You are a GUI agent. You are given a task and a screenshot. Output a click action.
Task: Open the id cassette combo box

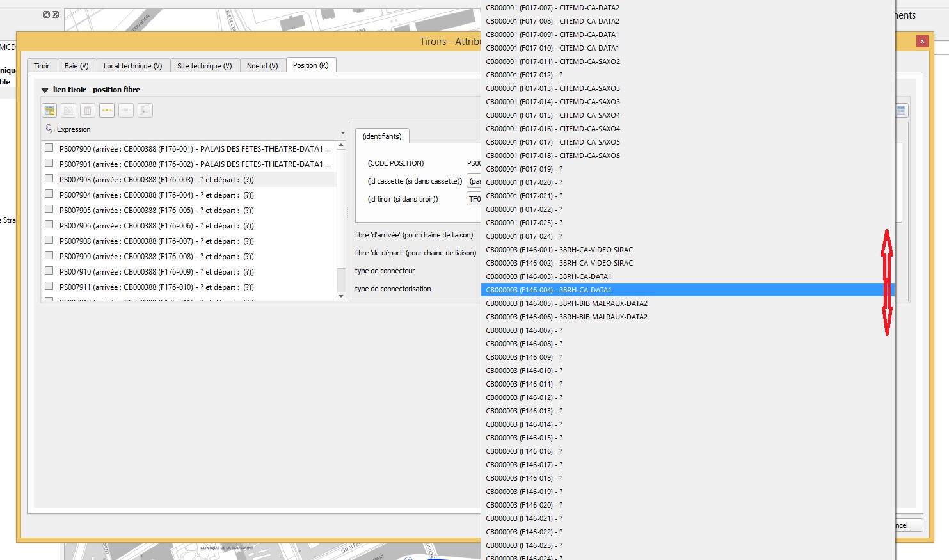[474, 181]
